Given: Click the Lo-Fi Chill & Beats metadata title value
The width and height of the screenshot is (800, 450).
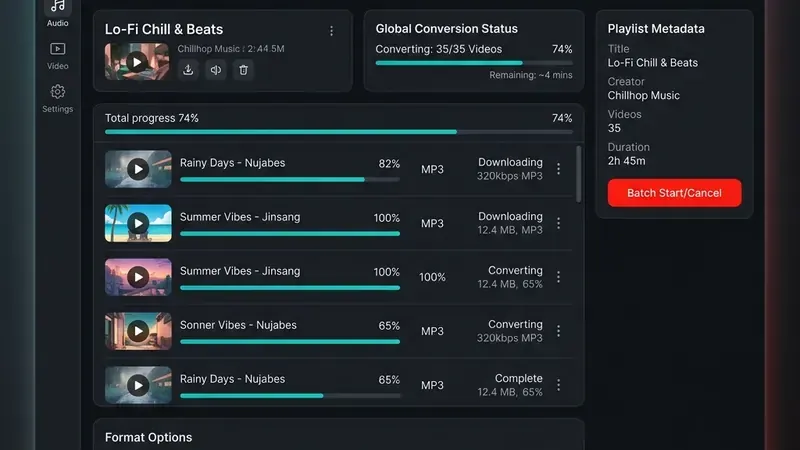Looking at the screenshot, I should [653, 63].
